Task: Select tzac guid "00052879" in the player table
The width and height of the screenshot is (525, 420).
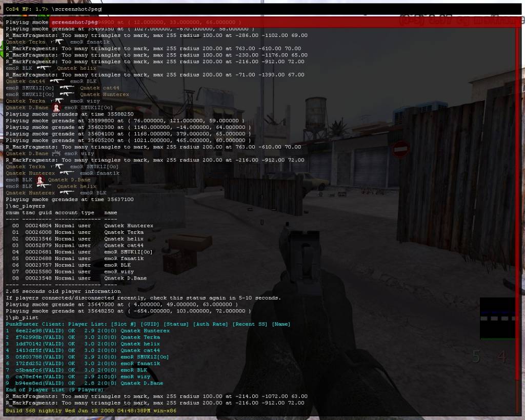Action: [x=38, y=246]
